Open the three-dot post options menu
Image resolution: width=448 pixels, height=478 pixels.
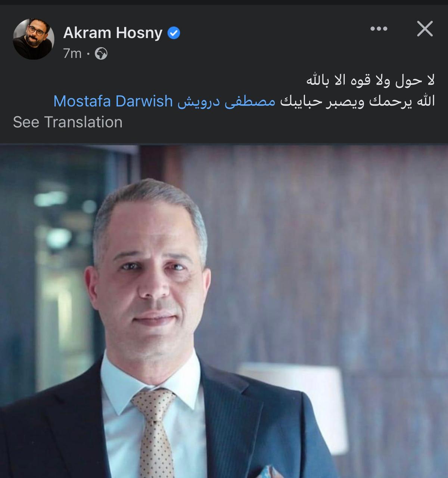pos(379,29)
